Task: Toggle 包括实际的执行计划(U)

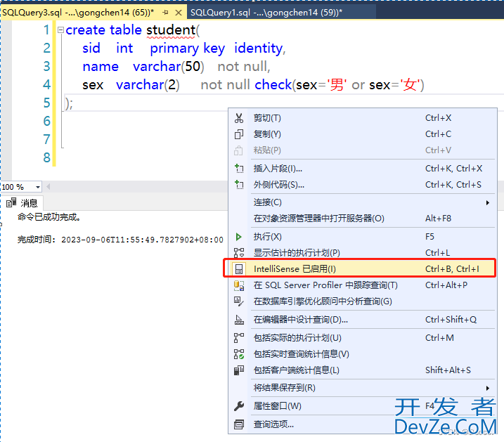Action: [x=363, y=337]
